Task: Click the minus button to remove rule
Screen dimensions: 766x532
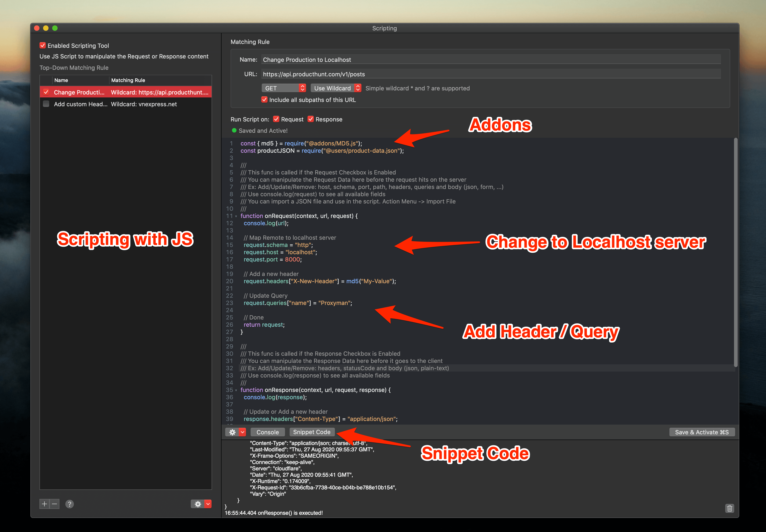Action: 54,504
